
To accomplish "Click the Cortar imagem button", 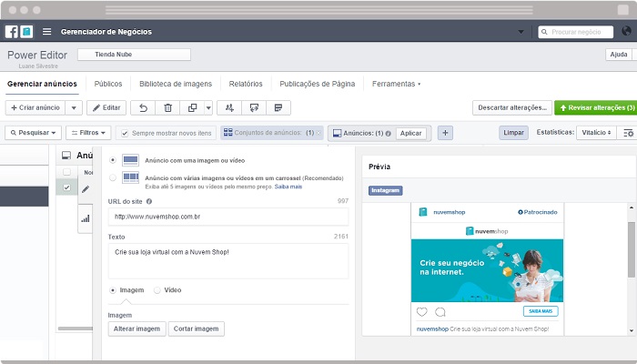I will (x=197, y=329).
